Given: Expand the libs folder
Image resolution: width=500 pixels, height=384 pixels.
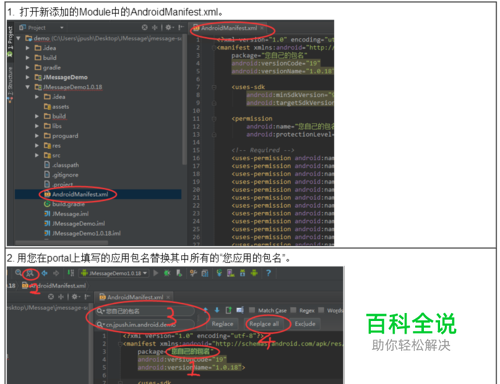Looking at the screenshot, I should pyautogui.click(x=37, y=126).
